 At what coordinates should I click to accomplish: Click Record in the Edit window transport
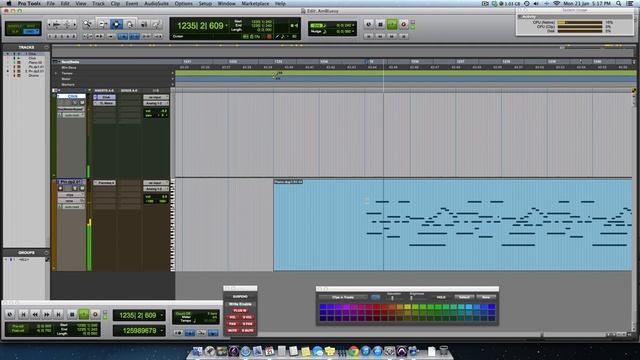(x=404, y=24)
